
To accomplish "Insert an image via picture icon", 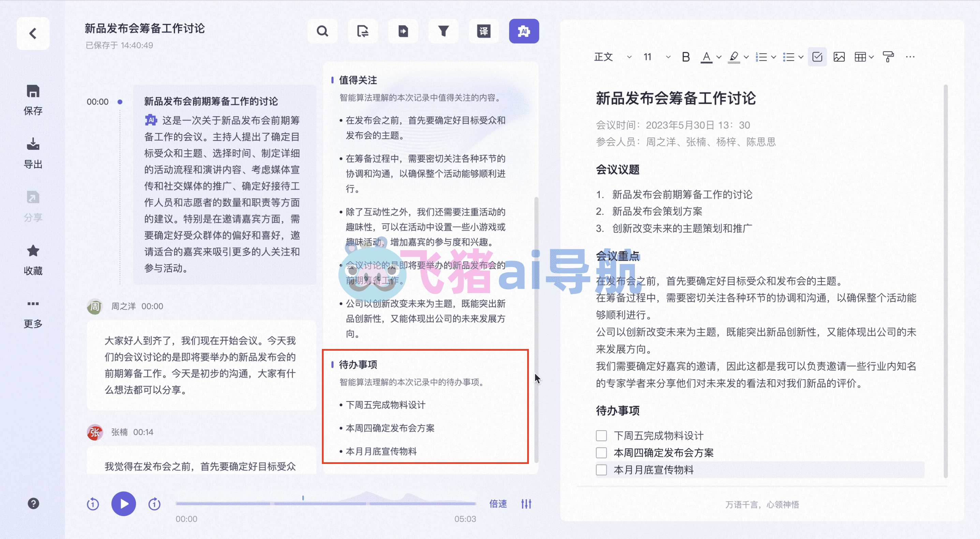I will pos(839,57).
